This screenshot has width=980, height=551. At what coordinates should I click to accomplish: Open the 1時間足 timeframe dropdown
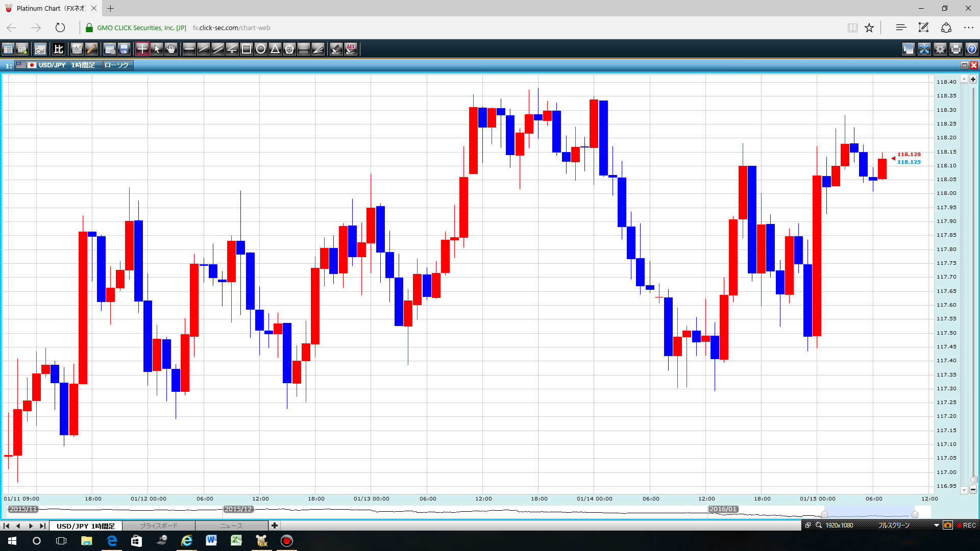tap(83, 65)
